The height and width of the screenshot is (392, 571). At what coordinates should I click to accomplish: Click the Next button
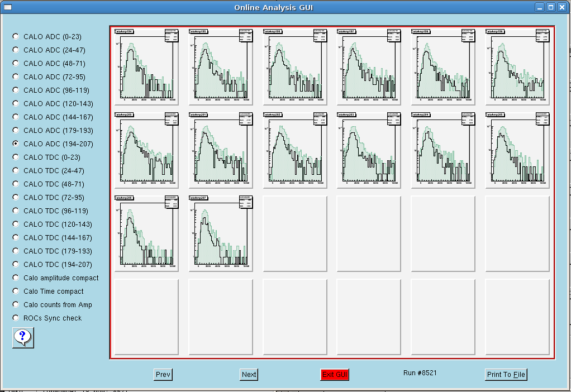pyautogui.click(x=249, y=375)
